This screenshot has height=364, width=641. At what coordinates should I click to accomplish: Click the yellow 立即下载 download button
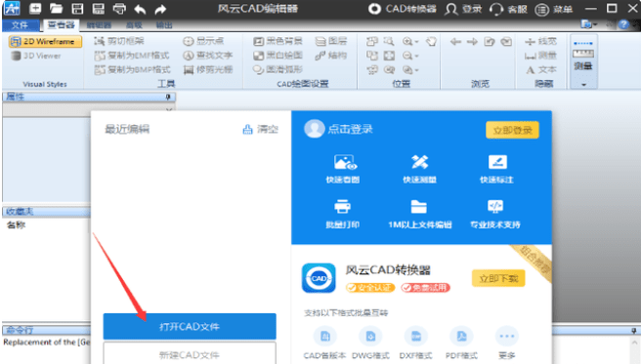click(498, 279)
